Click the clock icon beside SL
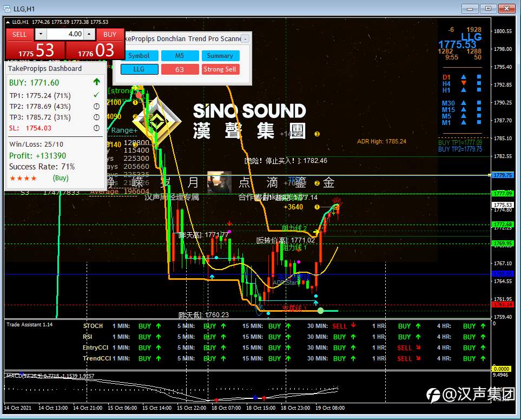Image resolution: width=521 pixels, height=420 pixels. tap(96, 128)
